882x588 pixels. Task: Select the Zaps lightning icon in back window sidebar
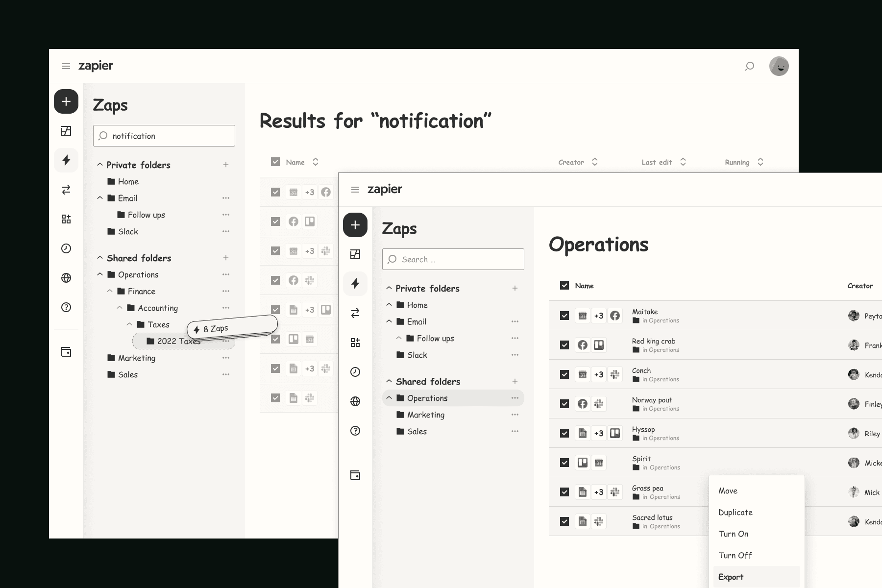(x=66, y=160)
